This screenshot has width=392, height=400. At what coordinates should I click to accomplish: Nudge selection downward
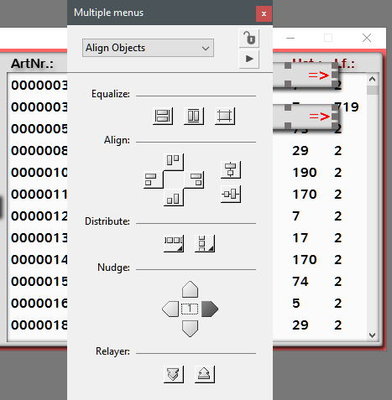(190, 329)
